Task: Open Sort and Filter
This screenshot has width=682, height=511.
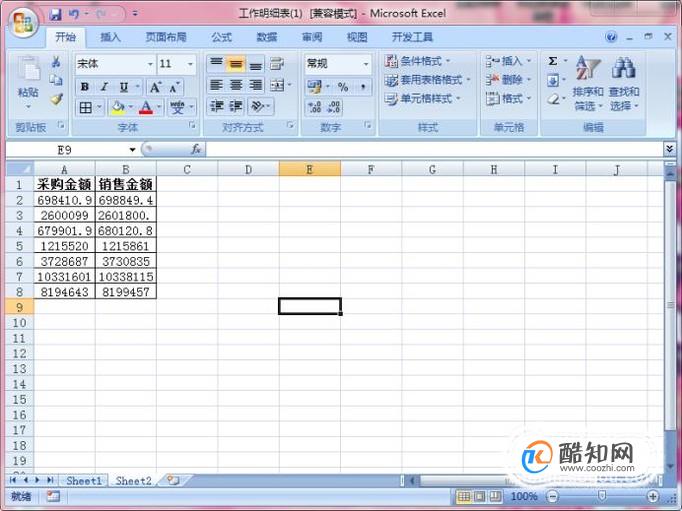Action: [588, 83]
